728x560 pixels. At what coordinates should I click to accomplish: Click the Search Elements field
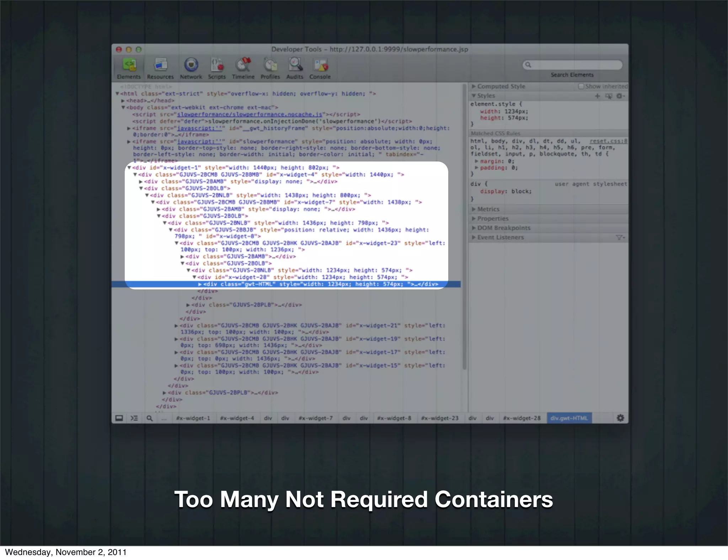coord(572,65)
